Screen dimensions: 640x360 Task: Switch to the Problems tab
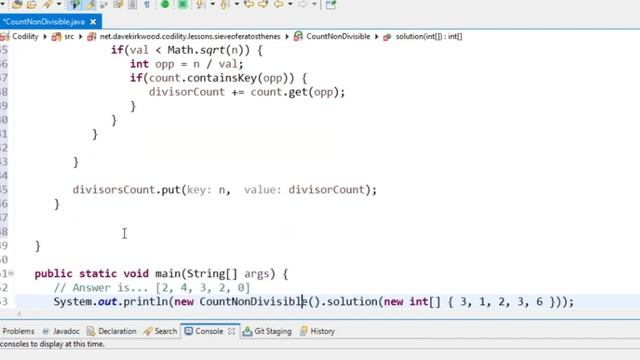pyautogui.click(x=18, y=331)
